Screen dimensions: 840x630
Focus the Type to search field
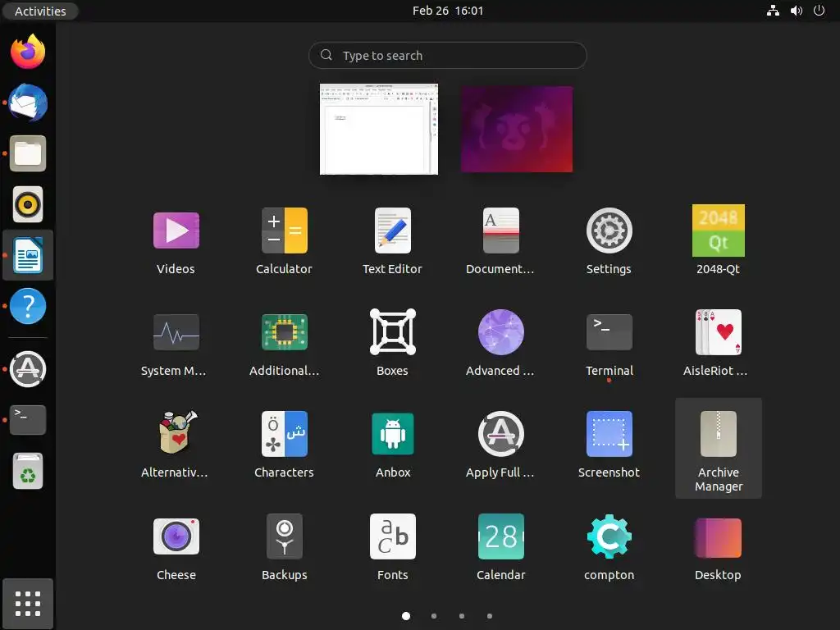[447, 55]
